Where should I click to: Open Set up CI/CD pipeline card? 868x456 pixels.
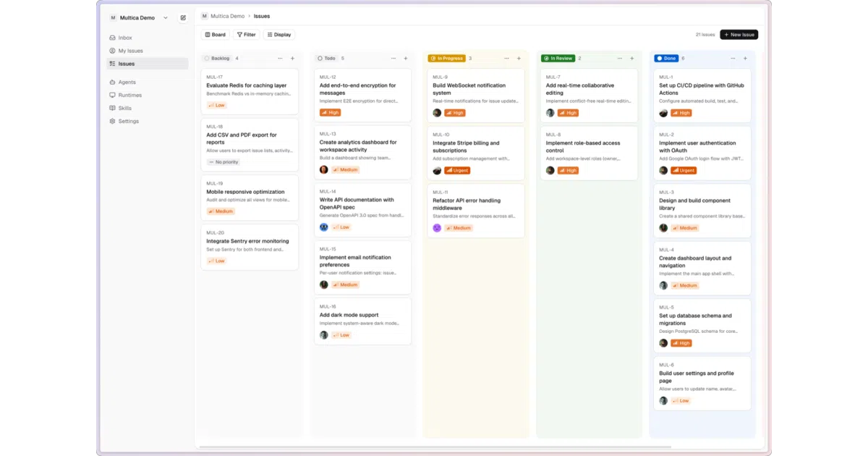pos(702,96)
